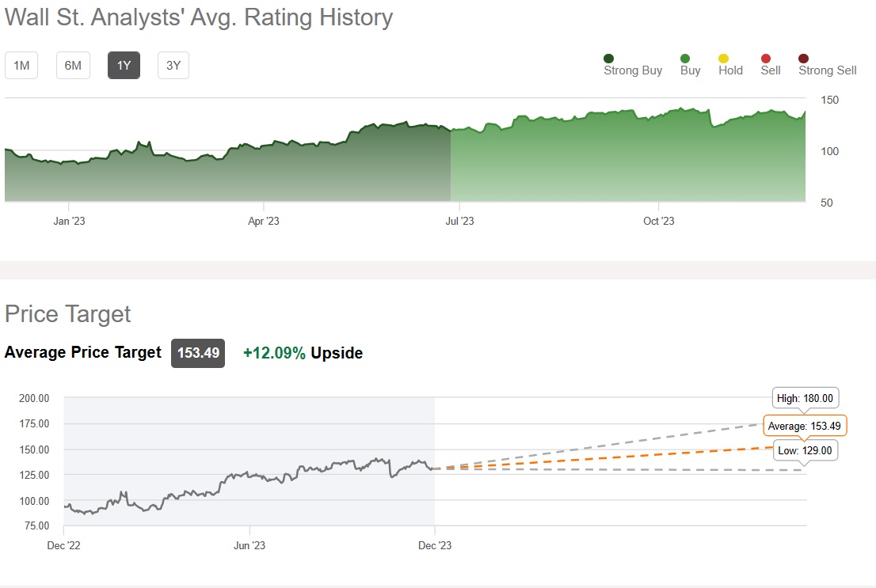Switch chart to 3Y range
Image resolution: width=876 pixels, height=588 pixels.
tap(173, 66)
